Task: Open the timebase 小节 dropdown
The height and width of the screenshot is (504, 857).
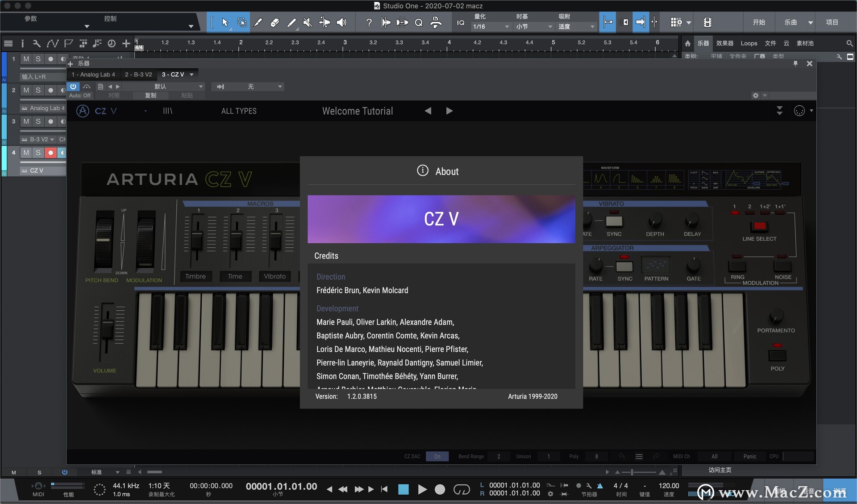Action: [534, 27]
